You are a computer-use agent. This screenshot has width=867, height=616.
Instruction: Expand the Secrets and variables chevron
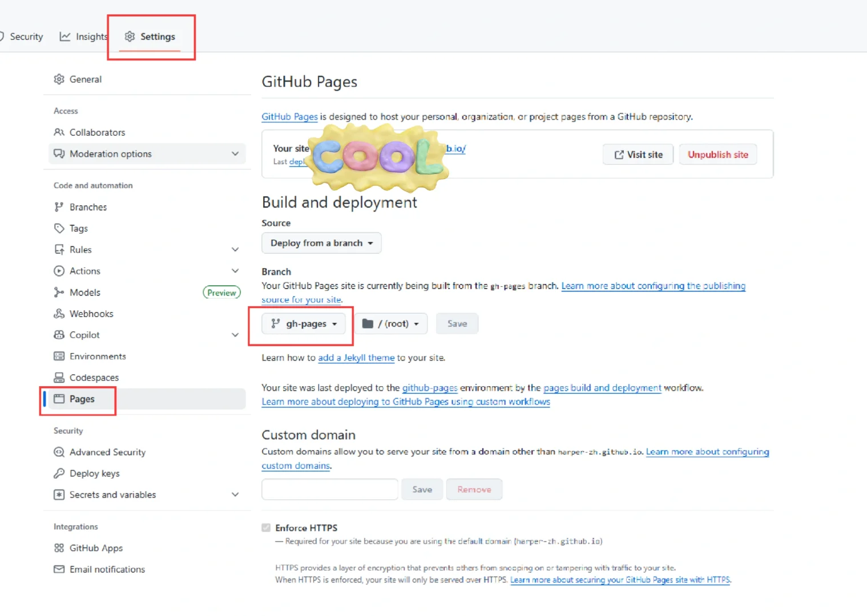(x=235, y=495)
